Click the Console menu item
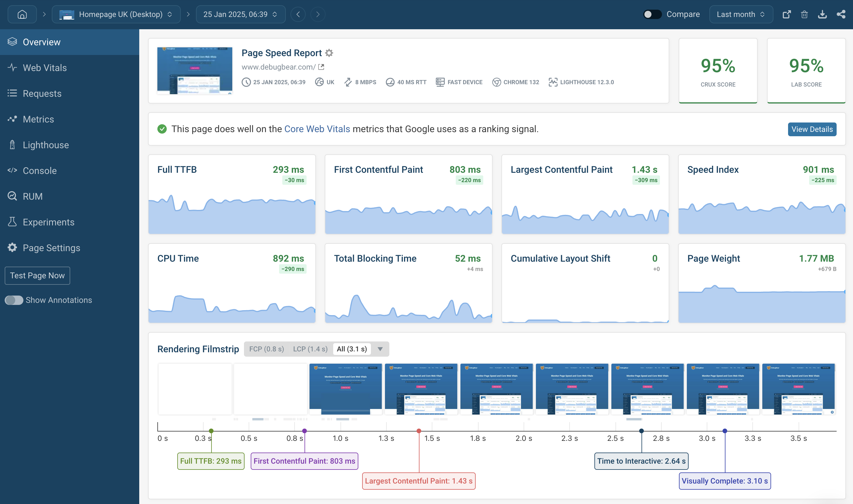 39,170
